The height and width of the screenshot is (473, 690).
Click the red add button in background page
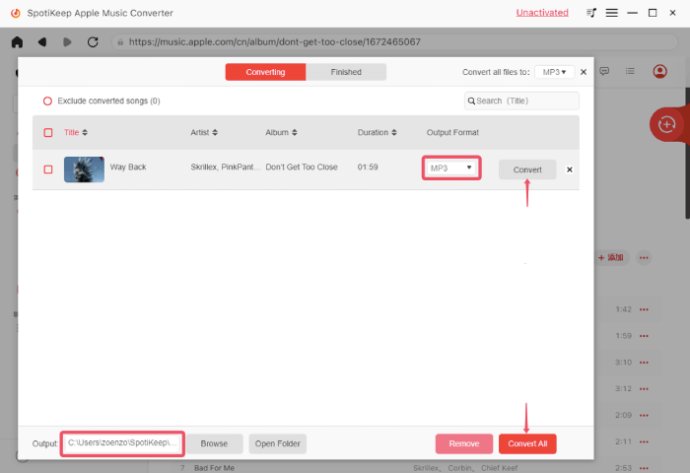coord(611,258)
